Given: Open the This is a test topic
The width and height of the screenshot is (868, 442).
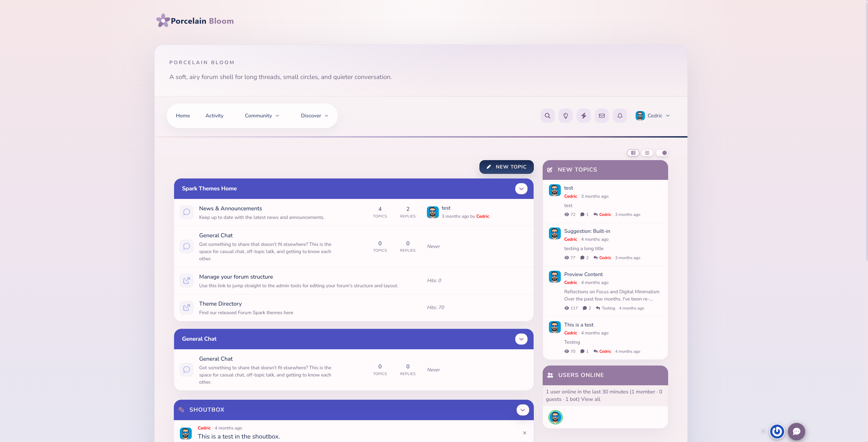Looking at the screenshot, I should click(579, 325).
